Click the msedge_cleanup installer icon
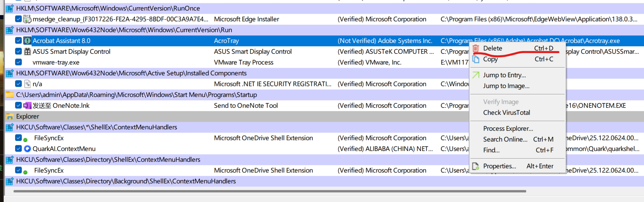 (27, 19)
